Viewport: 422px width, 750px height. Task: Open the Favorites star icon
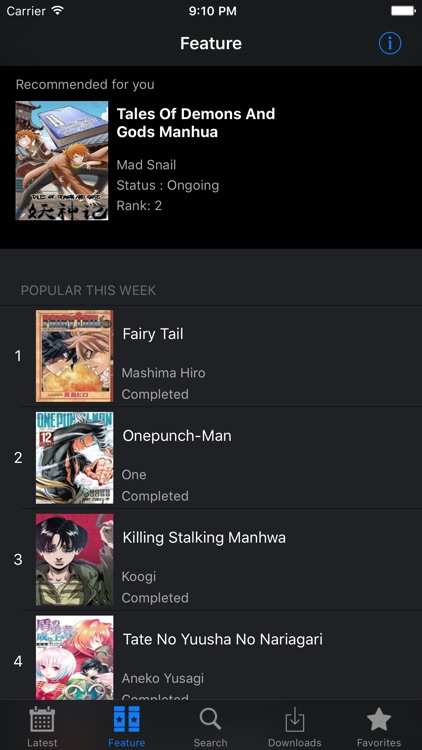[x=379, y=719]
